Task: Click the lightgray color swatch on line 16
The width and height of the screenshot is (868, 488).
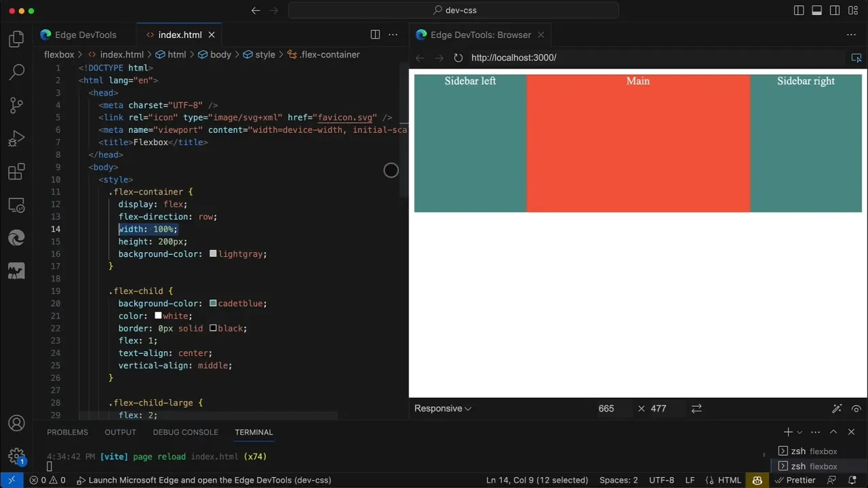Action: (213, 253)
